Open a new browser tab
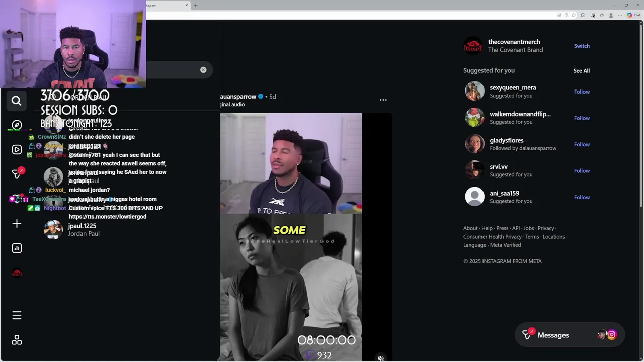This screenshot has width=644, height=362. [196, 5]
